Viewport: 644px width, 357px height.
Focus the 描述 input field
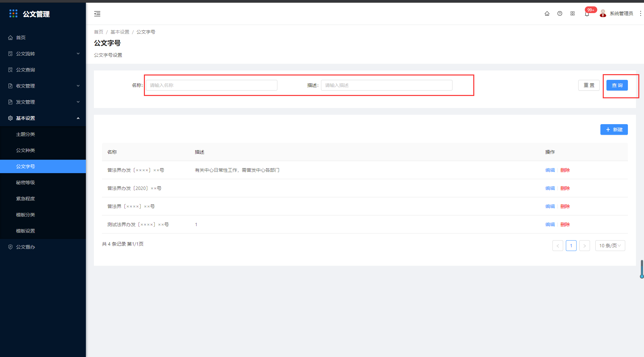point(387,85)
